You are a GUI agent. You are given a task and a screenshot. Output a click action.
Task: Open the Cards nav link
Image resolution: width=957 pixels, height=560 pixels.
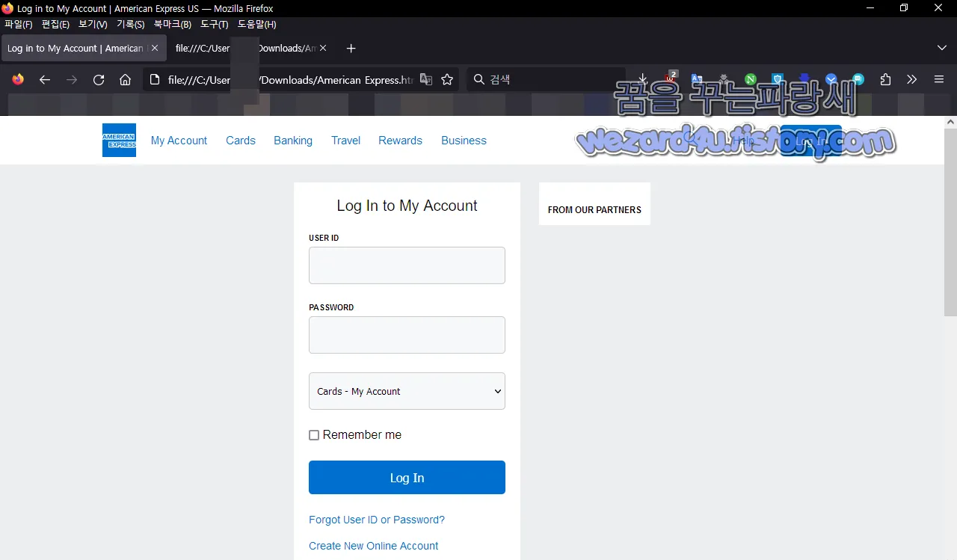[x=241, y=141]
